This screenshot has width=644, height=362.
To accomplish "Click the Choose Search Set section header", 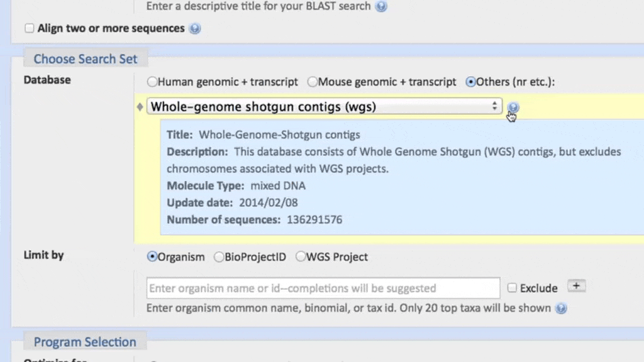I will [85, 59].
